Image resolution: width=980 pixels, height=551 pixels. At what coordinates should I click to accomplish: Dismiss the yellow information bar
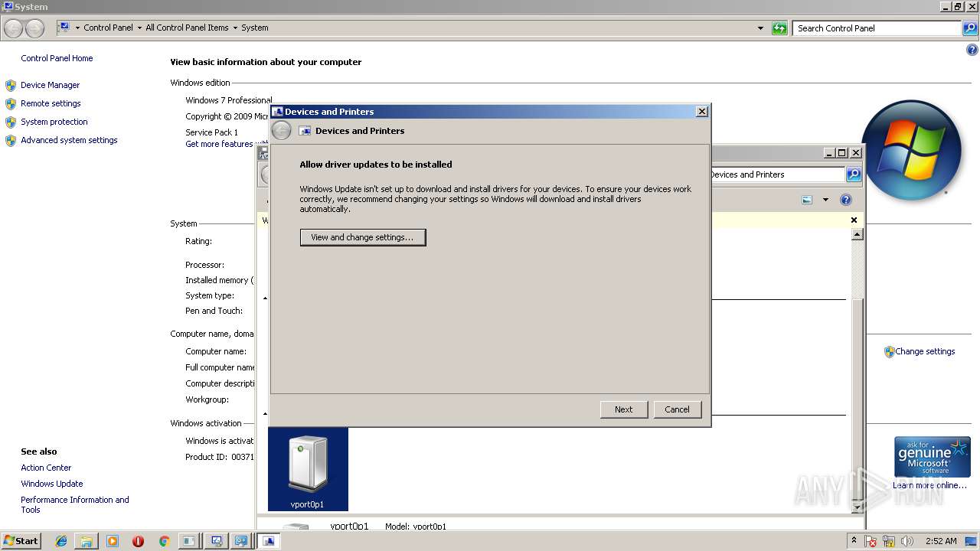click(854, 220)
